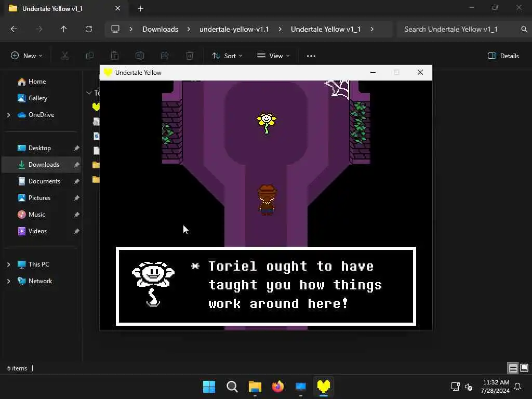532x399 pixels.
Task: Open the See more ellipsis menu
Action: coord(311,56)
